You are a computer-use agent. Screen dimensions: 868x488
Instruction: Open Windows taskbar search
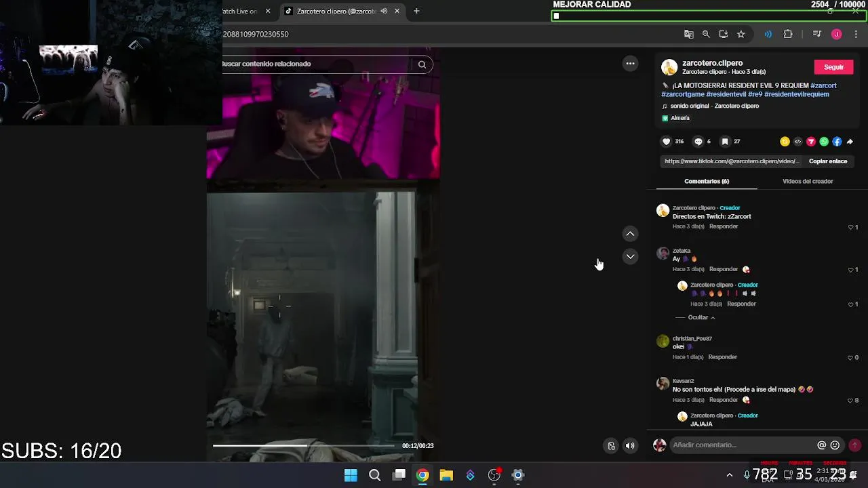point(374,475)
